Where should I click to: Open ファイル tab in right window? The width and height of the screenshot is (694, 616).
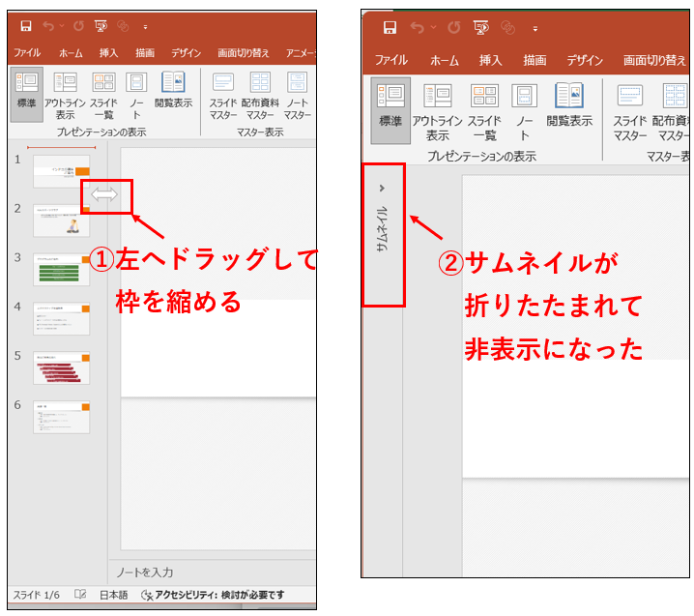pyautogui.click(x=391, y=60)
